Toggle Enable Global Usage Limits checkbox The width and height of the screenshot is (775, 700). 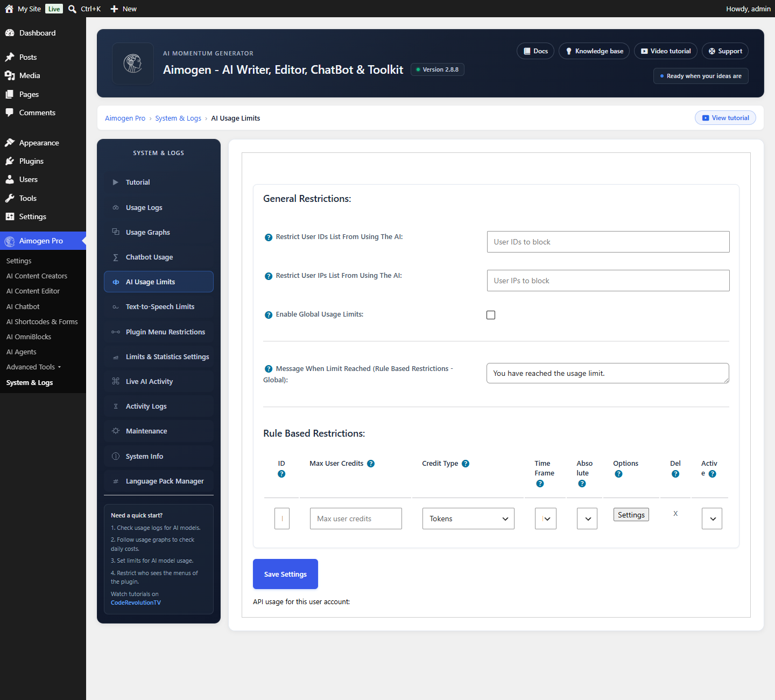click(491, 315)
